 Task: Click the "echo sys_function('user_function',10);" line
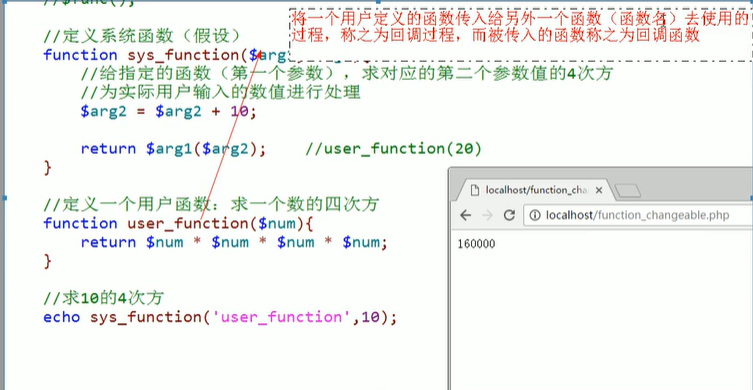click(x=220, y=317)
